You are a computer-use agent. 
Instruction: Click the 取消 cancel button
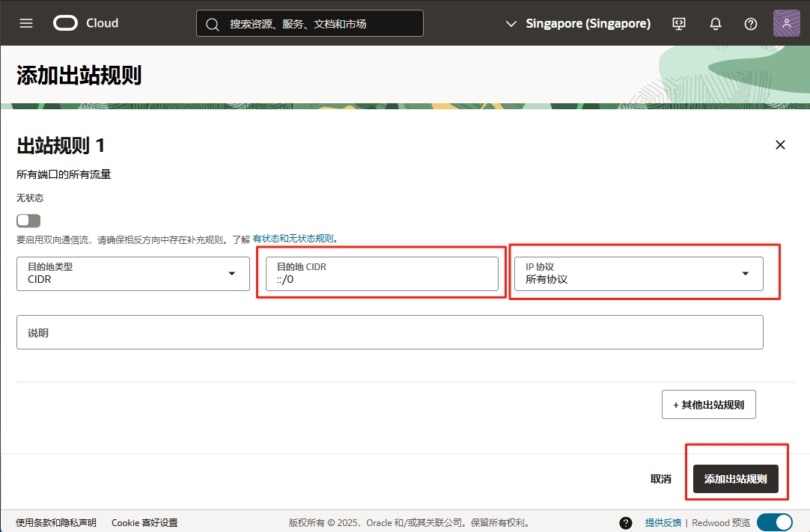click(660, 479)
